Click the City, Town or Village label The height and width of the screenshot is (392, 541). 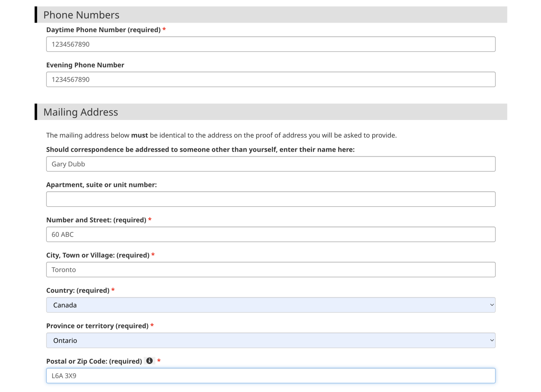[98, 255]
